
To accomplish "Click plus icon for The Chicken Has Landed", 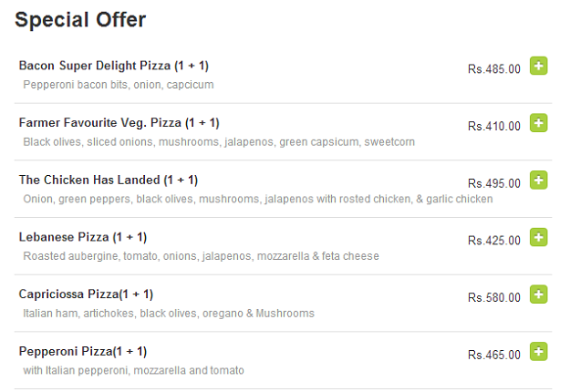I will coord(538,181).
